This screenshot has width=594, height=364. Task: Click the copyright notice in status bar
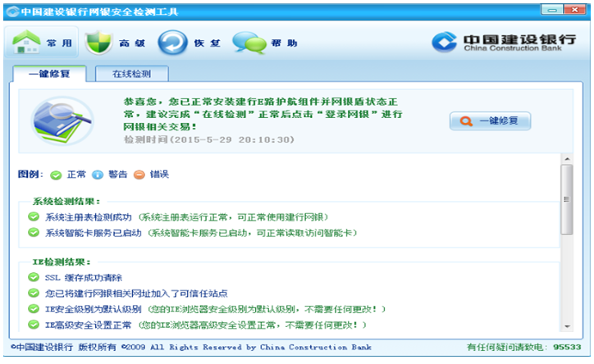pos(191,347)
